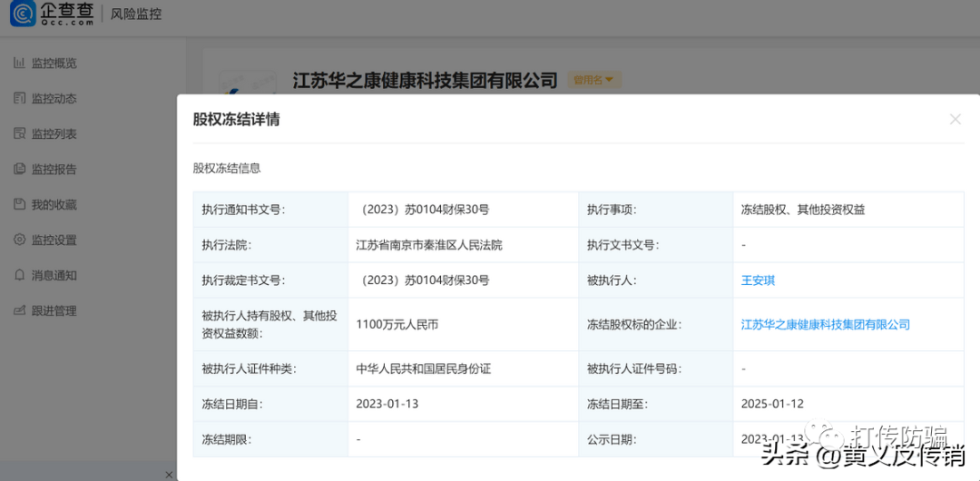Click the 监控设置 gear icon
980x481 pixels.
(19, 240)
